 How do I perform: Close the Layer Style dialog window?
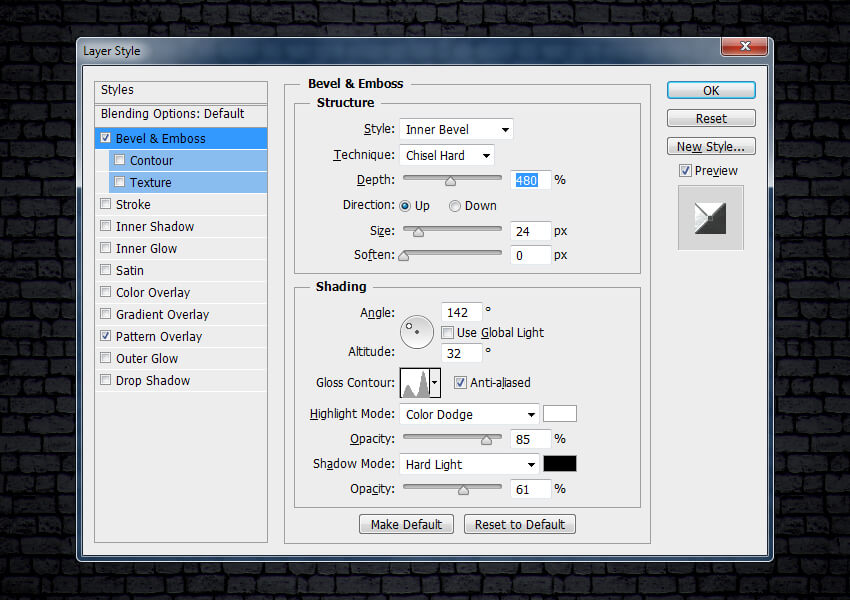(745, 47)
